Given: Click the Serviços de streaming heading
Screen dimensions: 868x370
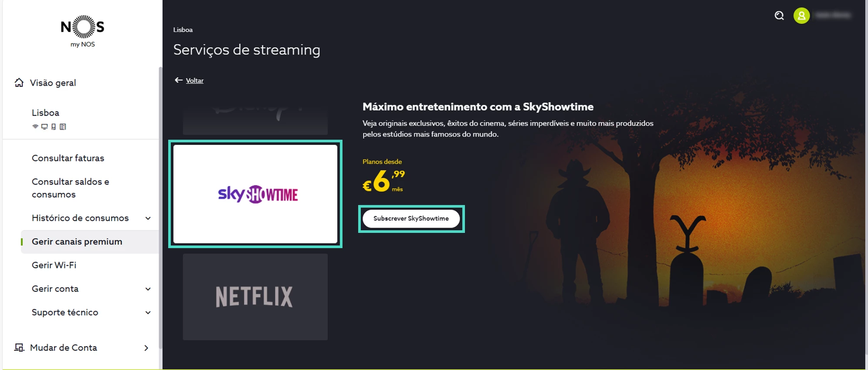Looking at the screenshot, I should [x=247, y=50].
